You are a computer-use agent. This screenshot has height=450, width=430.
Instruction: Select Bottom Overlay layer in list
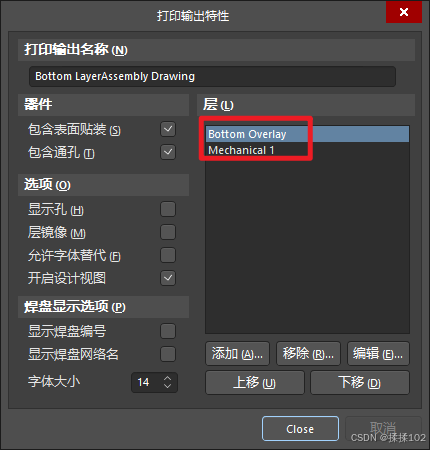pos(307,134)
